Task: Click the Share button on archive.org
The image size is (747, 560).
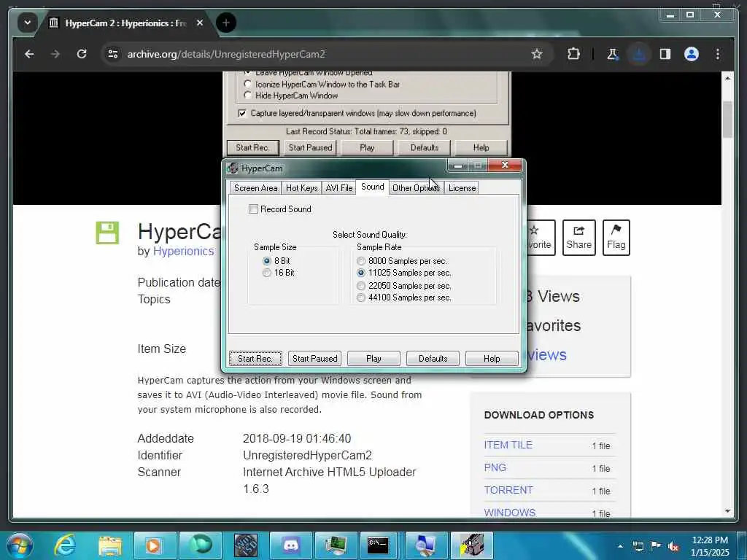Action: coord(578,237)
